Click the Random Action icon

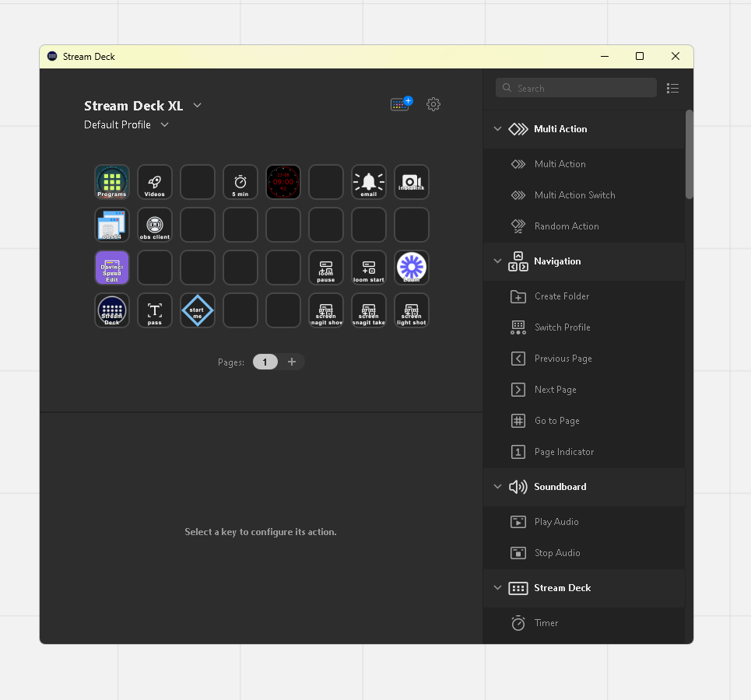point(518,226)
